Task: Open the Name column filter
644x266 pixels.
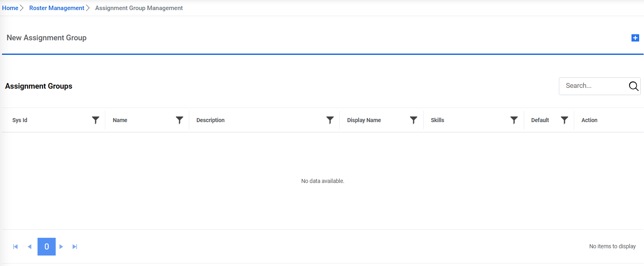Action: coord(180,120)
